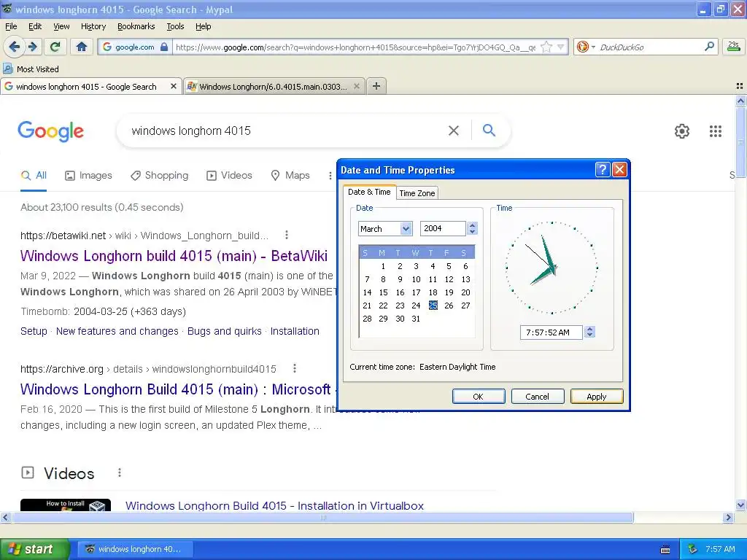
Task: Open the File menu
Action: 11,26
